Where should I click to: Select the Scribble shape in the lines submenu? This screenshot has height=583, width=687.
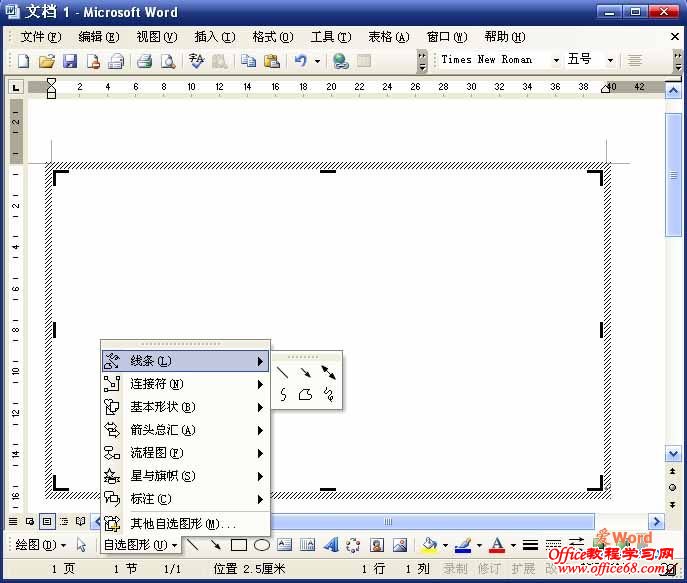coord(328,394)
